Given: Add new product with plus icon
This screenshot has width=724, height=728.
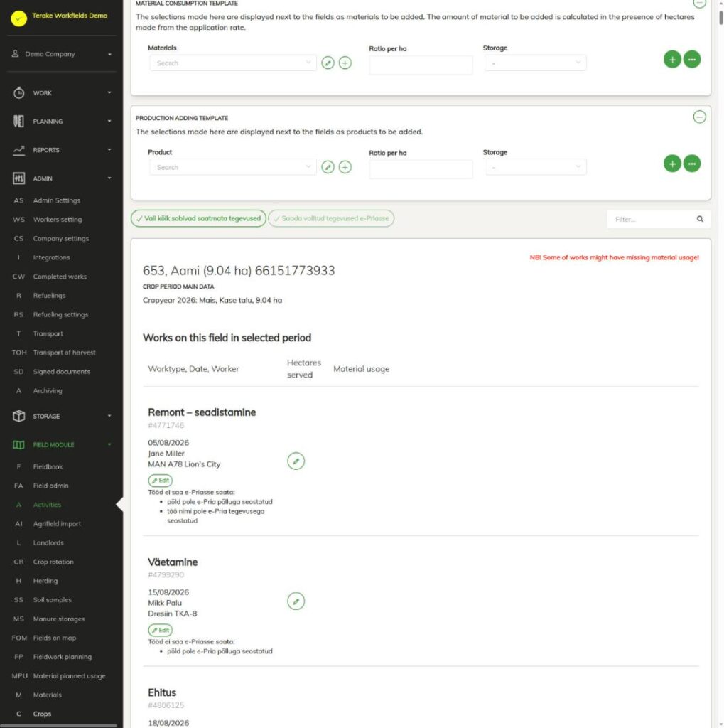Looking at the screenshot, I should [345, 167].
